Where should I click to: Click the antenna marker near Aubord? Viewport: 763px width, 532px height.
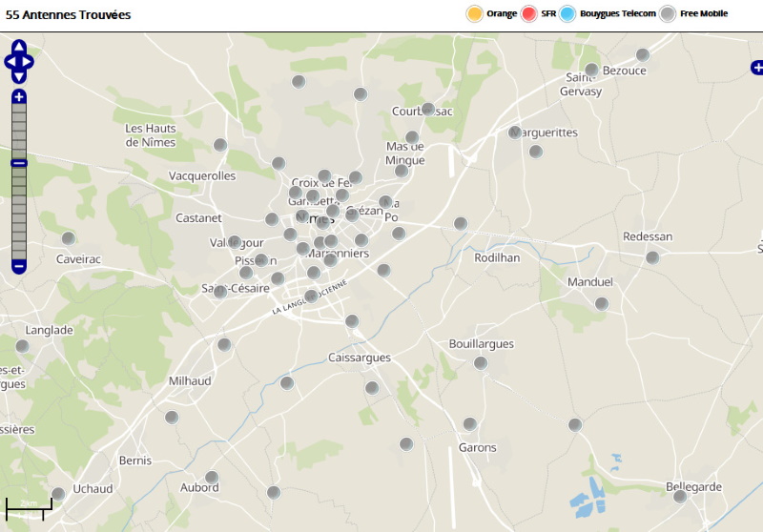point(212,477)
